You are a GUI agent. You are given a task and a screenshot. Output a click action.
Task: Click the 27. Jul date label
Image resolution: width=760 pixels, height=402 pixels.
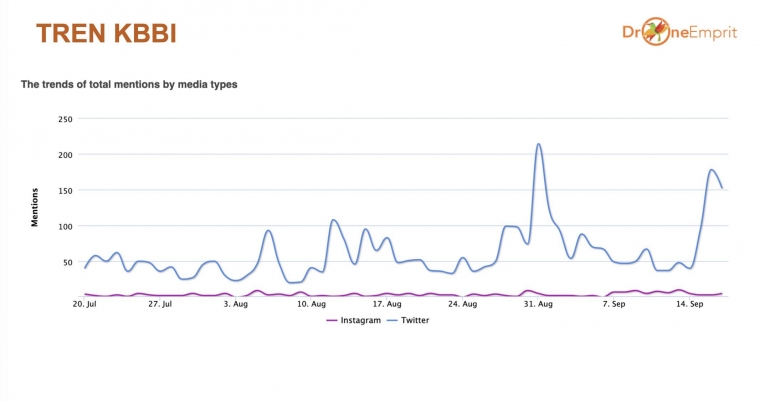pos(160,304)
